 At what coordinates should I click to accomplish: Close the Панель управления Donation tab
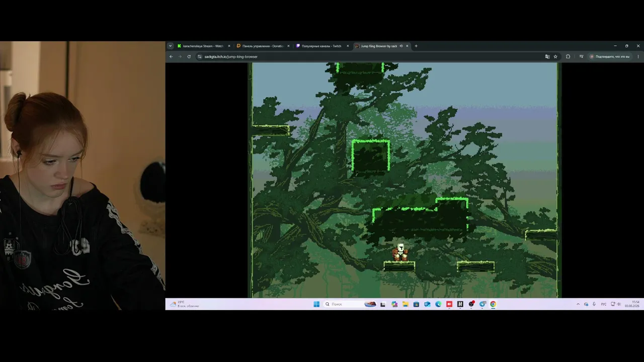pos(288,46)
